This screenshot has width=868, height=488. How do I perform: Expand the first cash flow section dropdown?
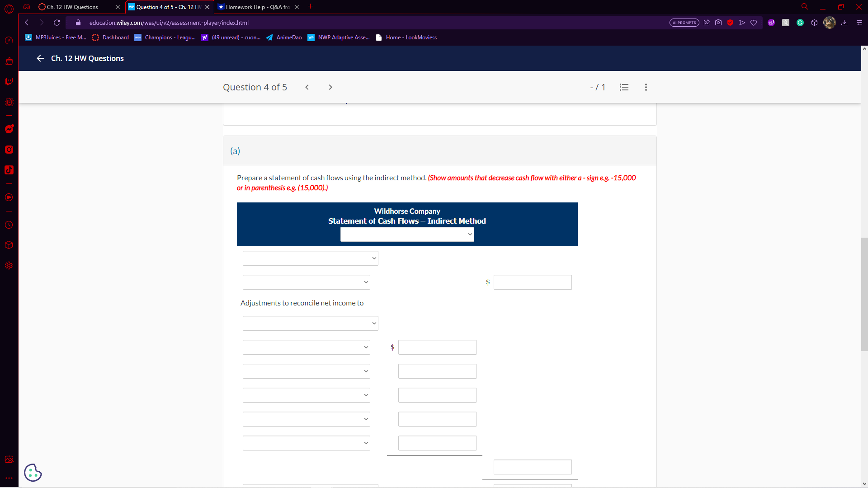point(310,258)
